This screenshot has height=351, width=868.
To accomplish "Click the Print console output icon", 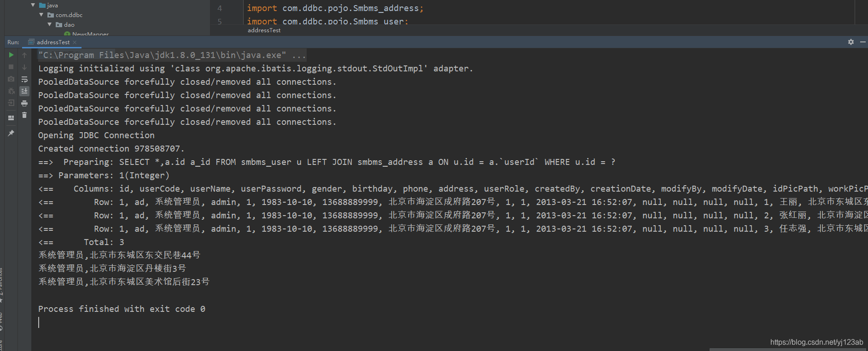I will pyautogui.click(x=24, y=103).
